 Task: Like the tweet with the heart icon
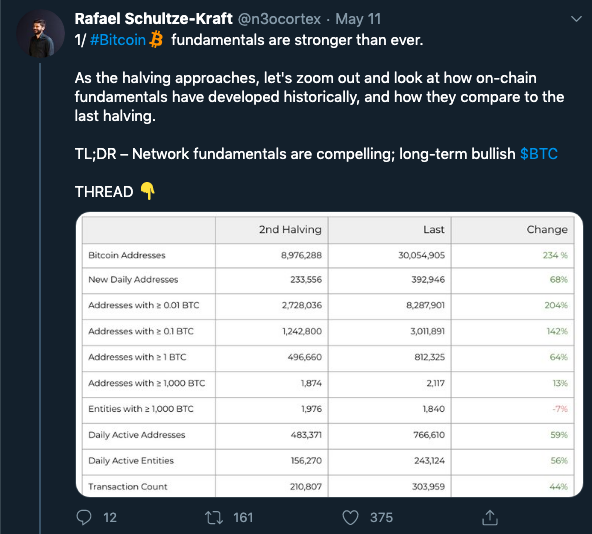point(350,517)
